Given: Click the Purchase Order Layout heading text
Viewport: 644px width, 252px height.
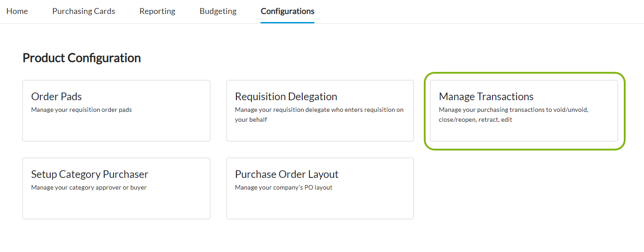Looking at the screenshot, I should (287, 174).
